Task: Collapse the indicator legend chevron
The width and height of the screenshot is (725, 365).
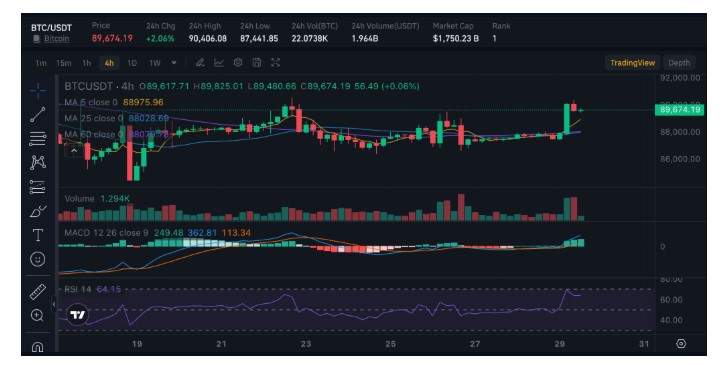Action: 74,151
